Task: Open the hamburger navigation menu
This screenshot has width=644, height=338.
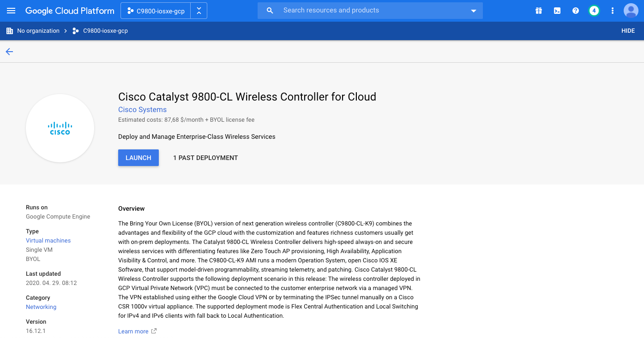Action: click(x=11, y=11)
